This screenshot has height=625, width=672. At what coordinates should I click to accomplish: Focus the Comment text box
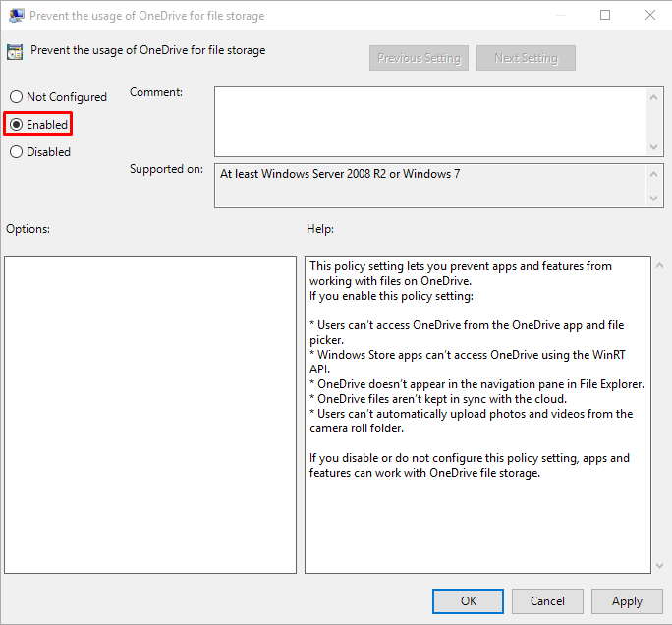coord(430,122)
